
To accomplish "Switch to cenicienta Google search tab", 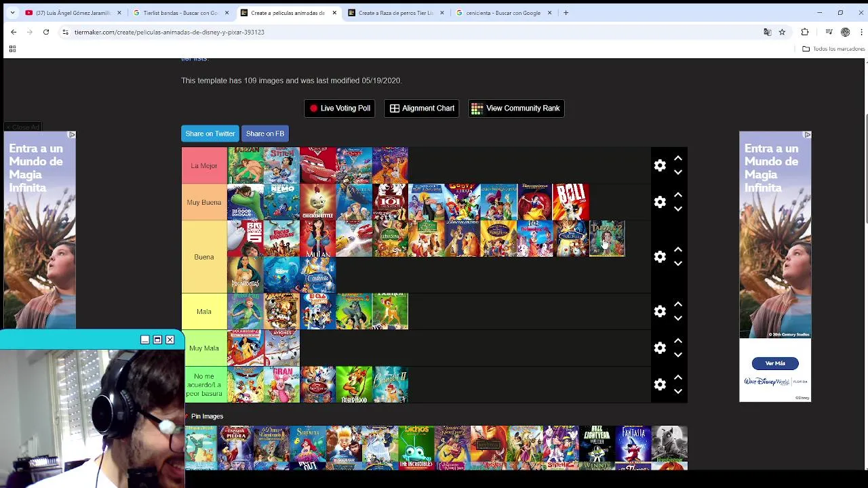I will pos(503,13).
